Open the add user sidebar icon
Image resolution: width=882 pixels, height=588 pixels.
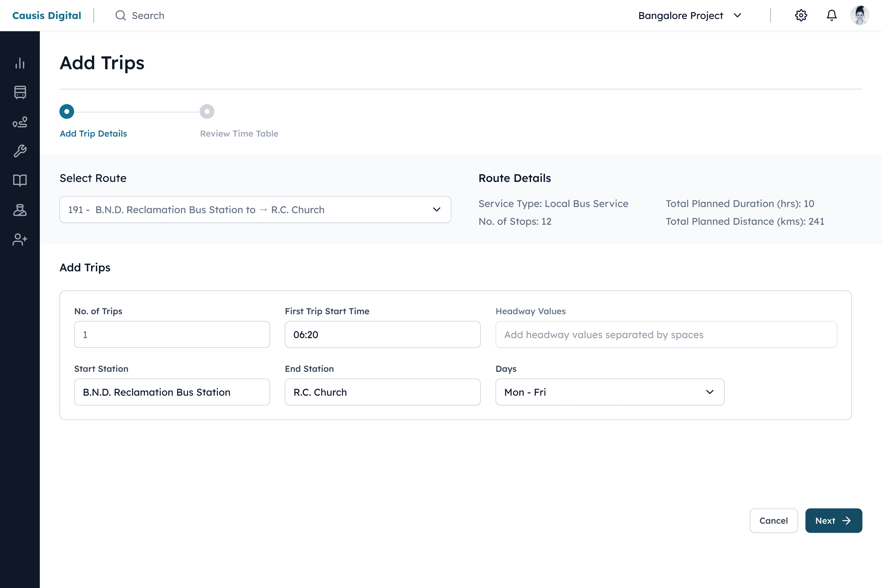click(x=20, y=239)
